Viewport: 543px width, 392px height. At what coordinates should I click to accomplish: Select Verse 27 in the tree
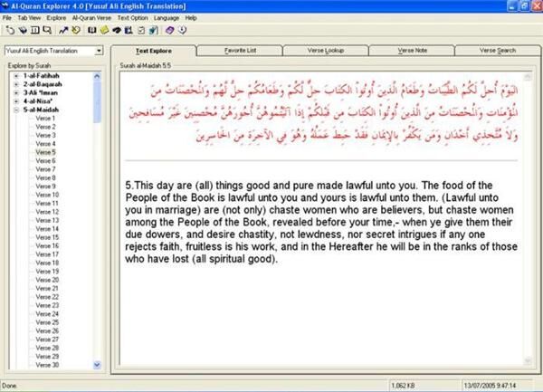[47, 339]
